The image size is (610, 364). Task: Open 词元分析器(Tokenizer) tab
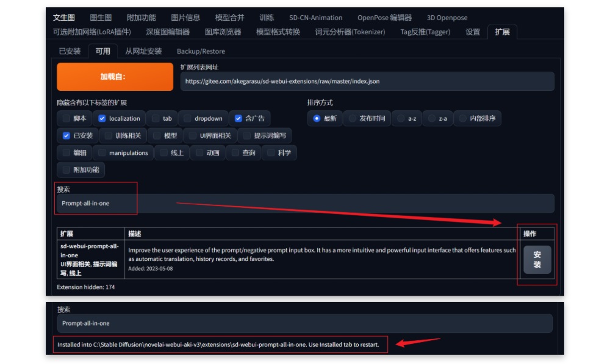[x=350, y=32]
